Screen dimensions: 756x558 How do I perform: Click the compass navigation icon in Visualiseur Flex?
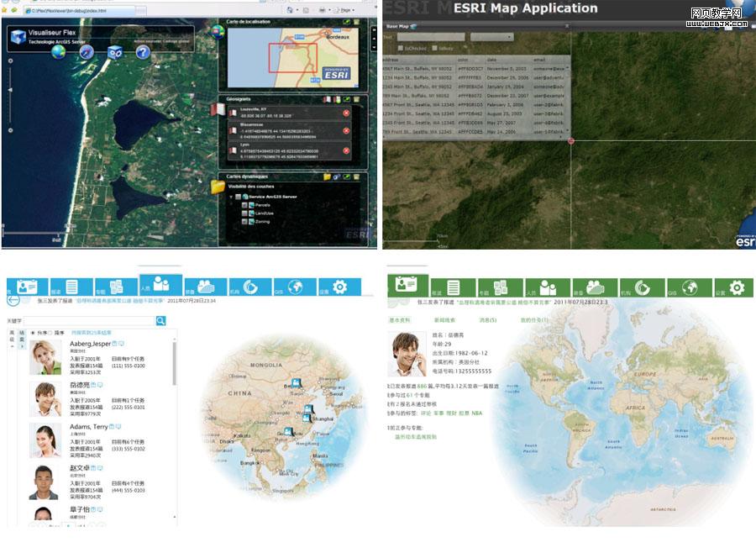tap(87, 53)
